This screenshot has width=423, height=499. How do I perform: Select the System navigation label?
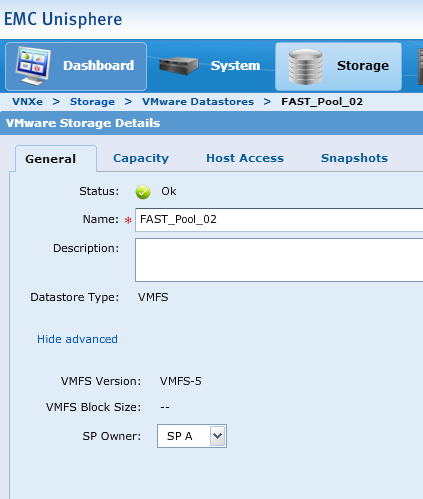(235, 66)
